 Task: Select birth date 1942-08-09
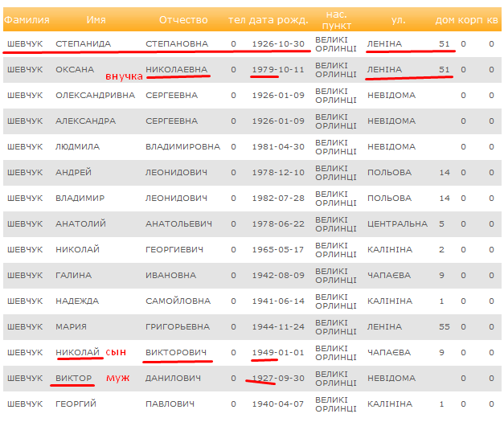coord(277,276)
